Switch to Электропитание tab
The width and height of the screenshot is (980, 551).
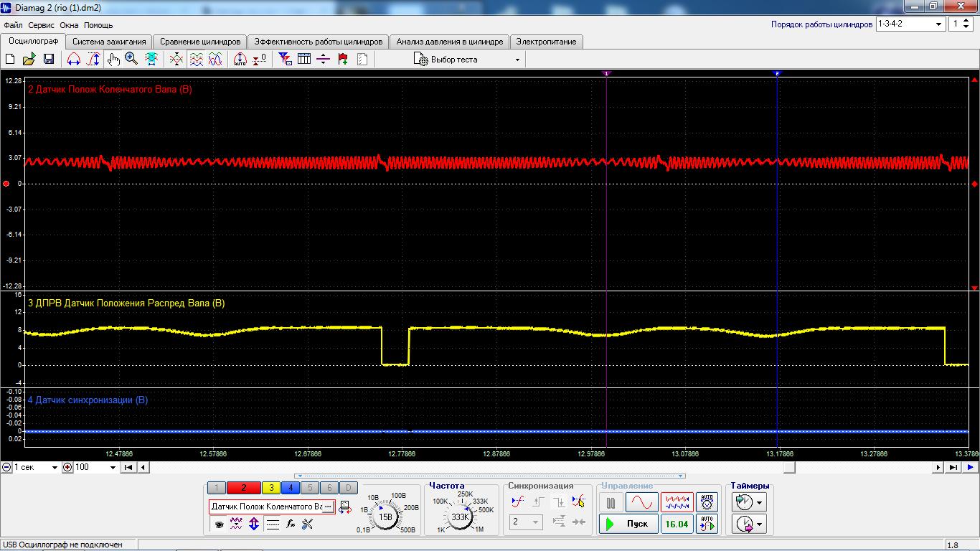(x=547, y=42)
